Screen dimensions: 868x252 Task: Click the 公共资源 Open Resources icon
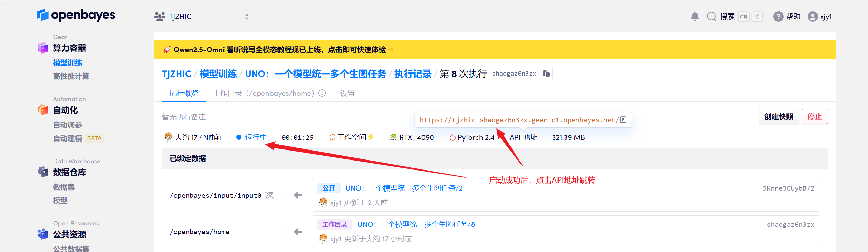43,234
